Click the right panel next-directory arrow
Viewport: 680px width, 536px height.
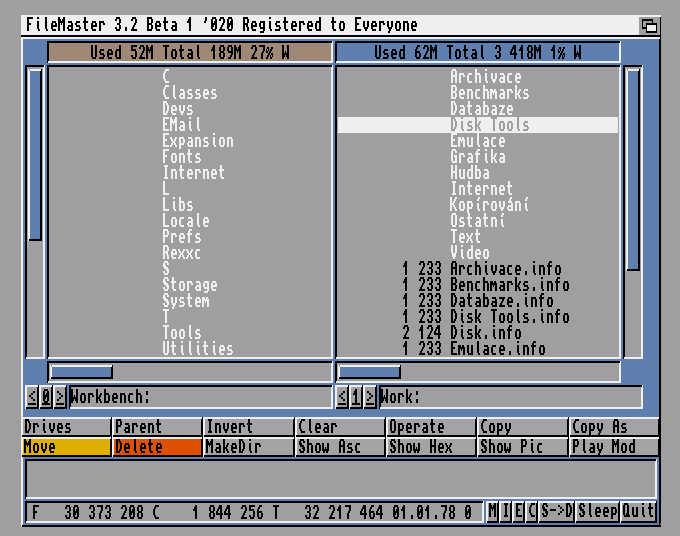(x=371, y=397)
